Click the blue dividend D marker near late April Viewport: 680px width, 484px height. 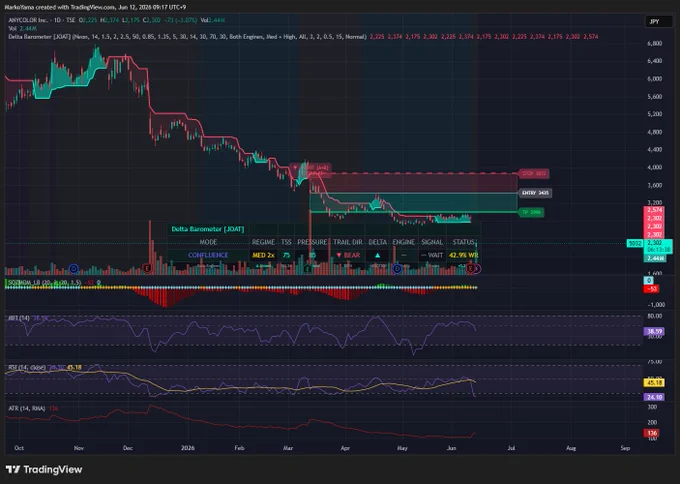[397, 269]
